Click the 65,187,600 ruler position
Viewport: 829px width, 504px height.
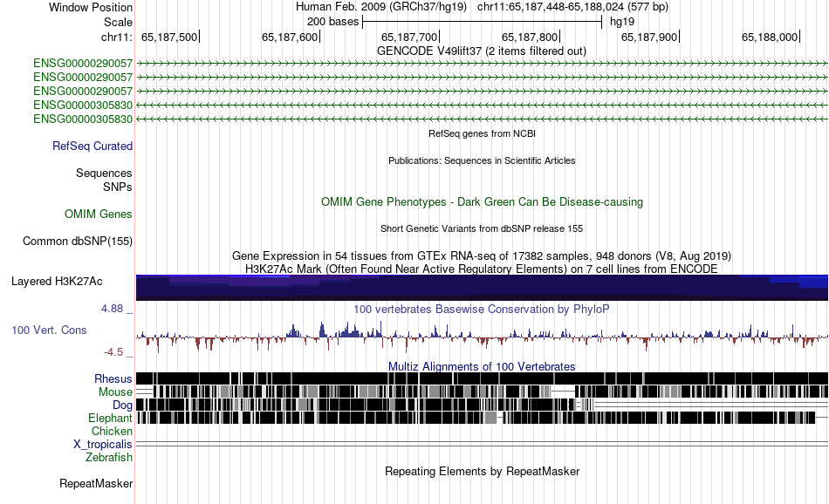pos(291,37)
